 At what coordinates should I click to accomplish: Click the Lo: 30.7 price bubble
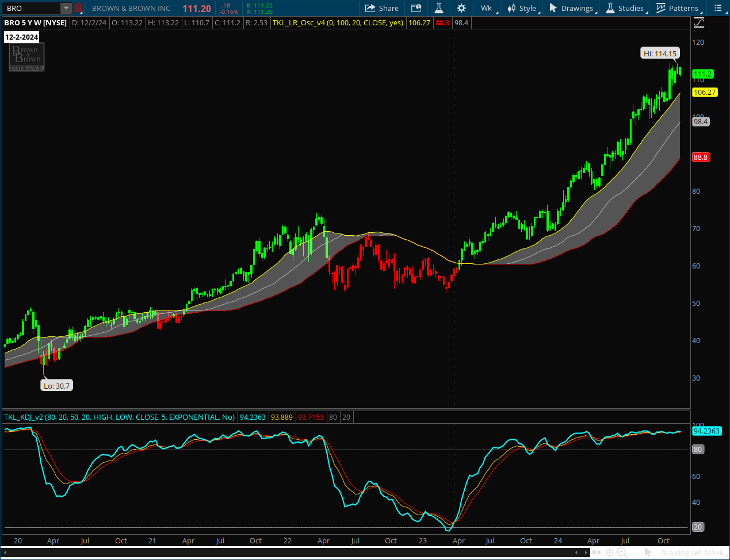tap(56, 386)
